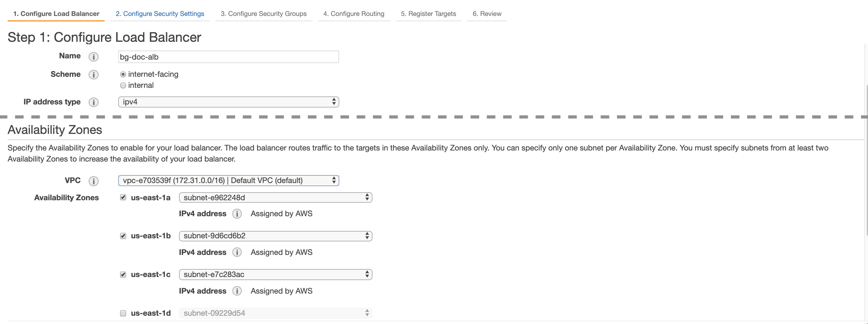Screen dimensions: 868x324
Task: Open the subnet-e962248d dropdown
Action: click(275, 197)
